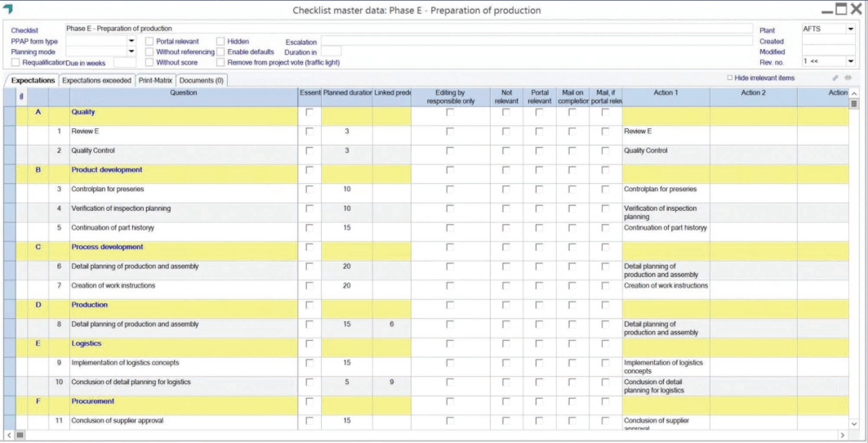Open the PPAP form type dropdown

[x=131, y=41]
